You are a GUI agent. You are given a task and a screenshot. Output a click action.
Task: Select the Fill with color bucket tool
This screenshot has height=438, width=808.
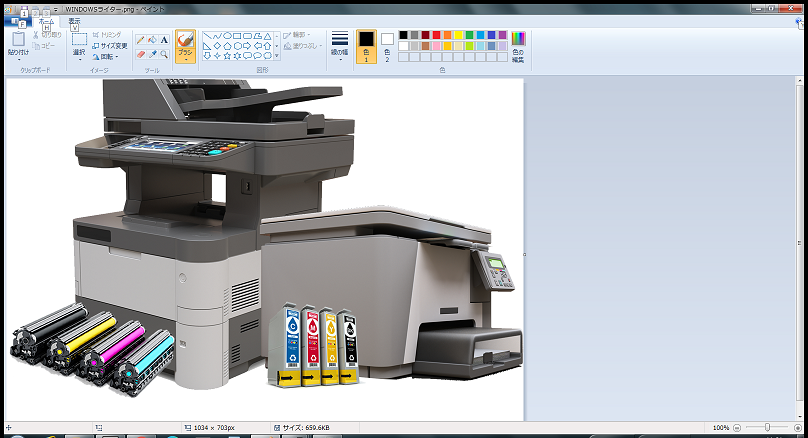click(x=152, y=40)
